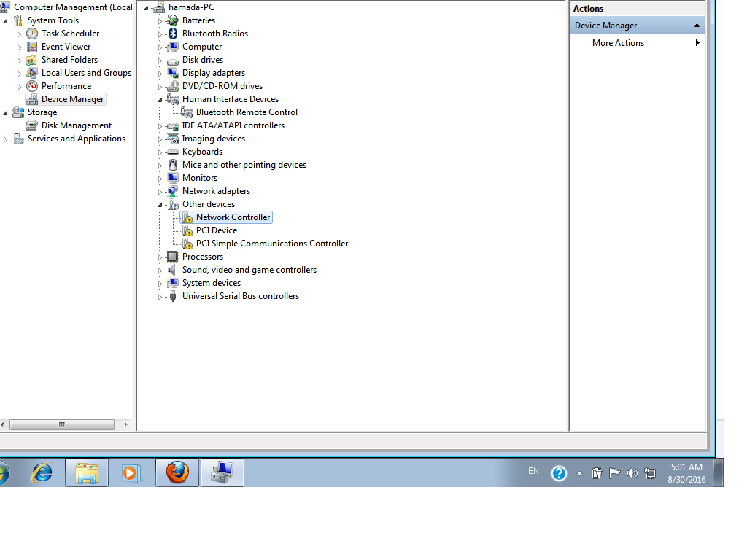Click the Help question mark tray icon
Image resolution: width=747 pixels, height=560 pixels.
(x=559, y=472)
